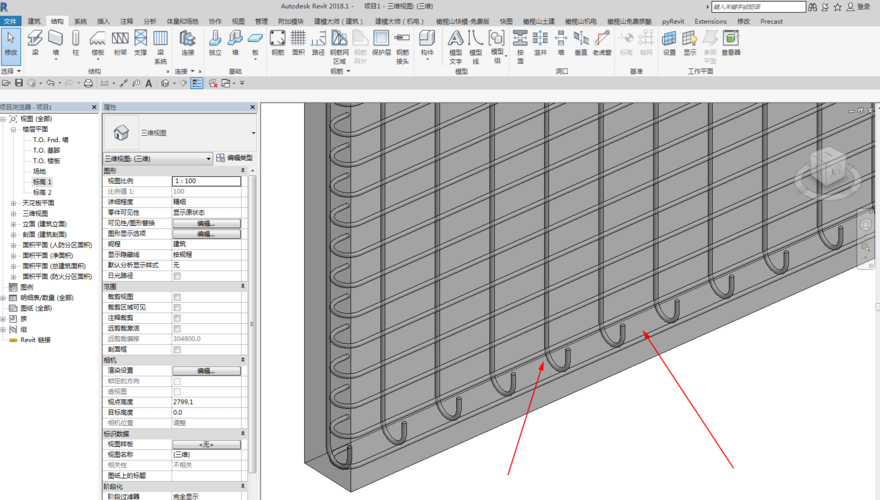Toggle the 日光路径 checkbox

tap(178, 276)
